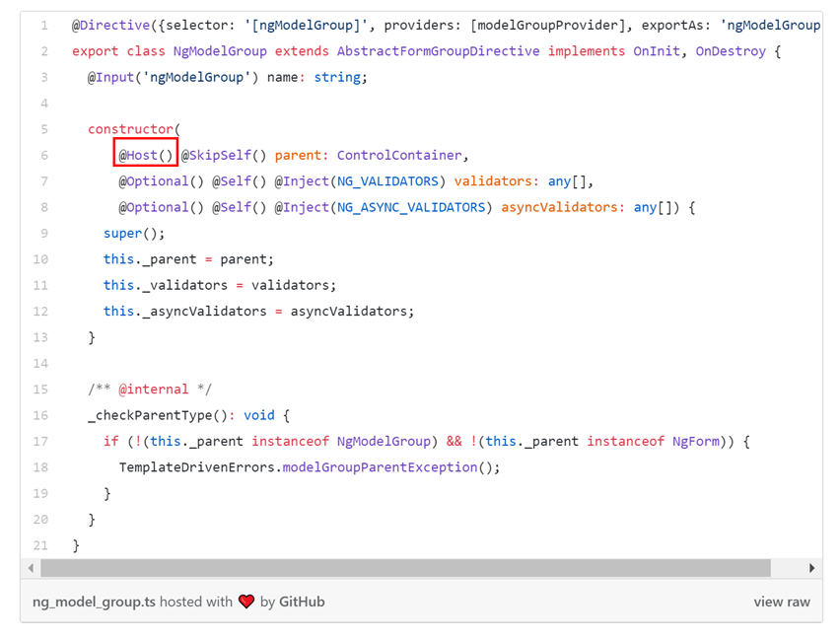Click AbstractFormGroupDirective on line 2
The image size is (840, 639).
(x=438, y=51)
